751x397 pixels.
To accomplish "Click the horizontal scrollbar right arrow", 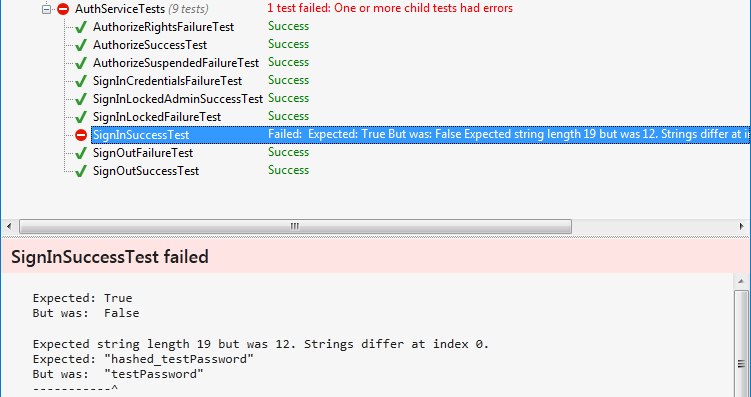I will (x=741, y=226).
